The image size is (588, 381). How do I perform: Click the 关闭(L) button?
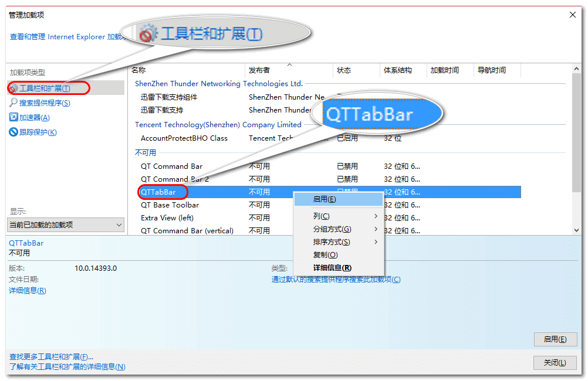coord(555,363)
